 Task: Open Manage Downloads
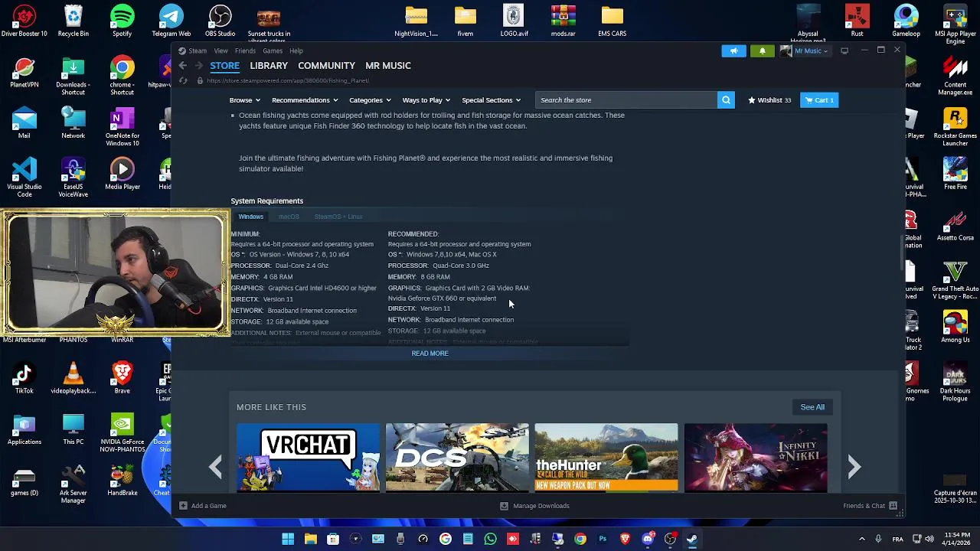(x=534, y=506)
